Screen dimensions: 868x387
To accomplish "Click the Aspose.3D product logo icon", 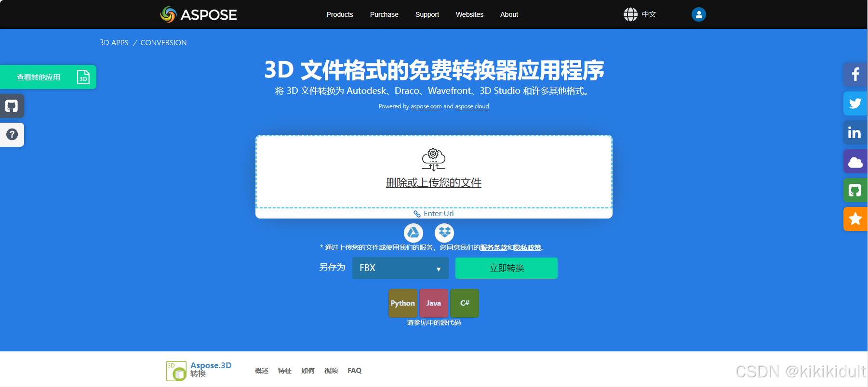I will tap(176, 371).
